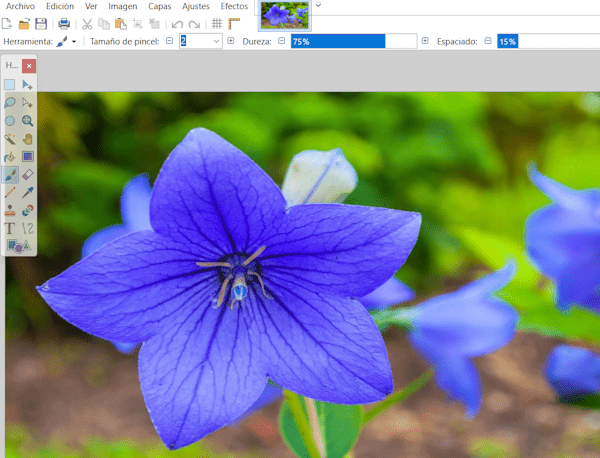Undo the last action
This screenshot has width=600, height=458.
[177, 24]
